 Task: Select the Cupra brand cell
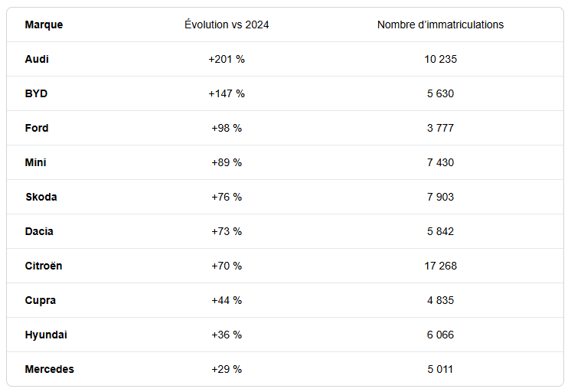click(40, 300)
